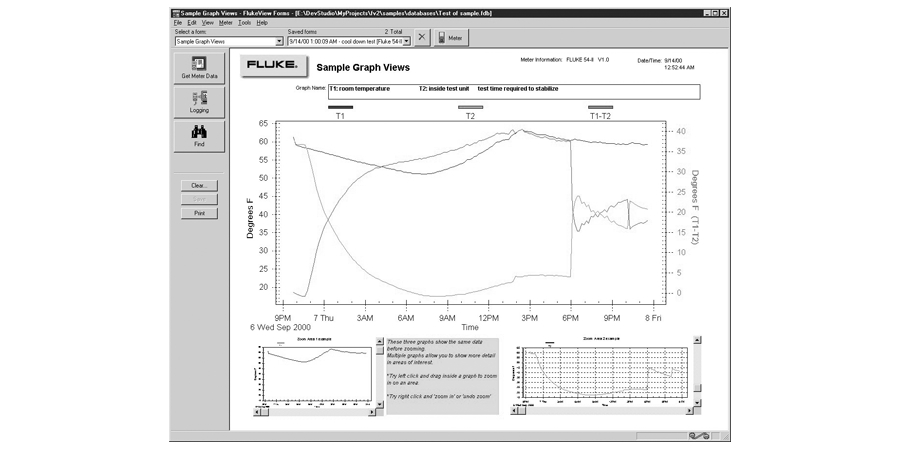Screen dimensions: 900x450
Task: Delete saved form with X button
Action: click(422, 38)
